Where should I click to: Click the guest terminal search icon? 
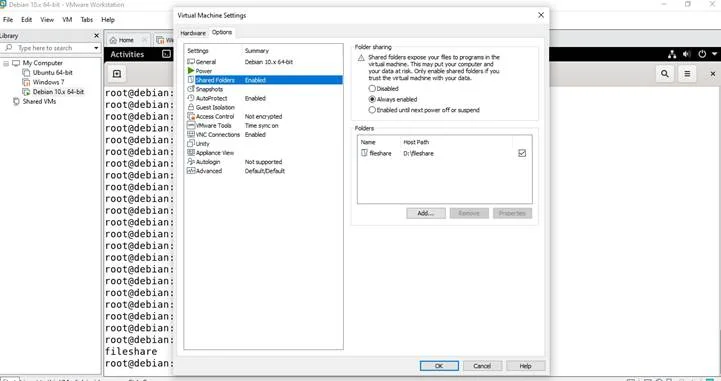coord(664,74)
